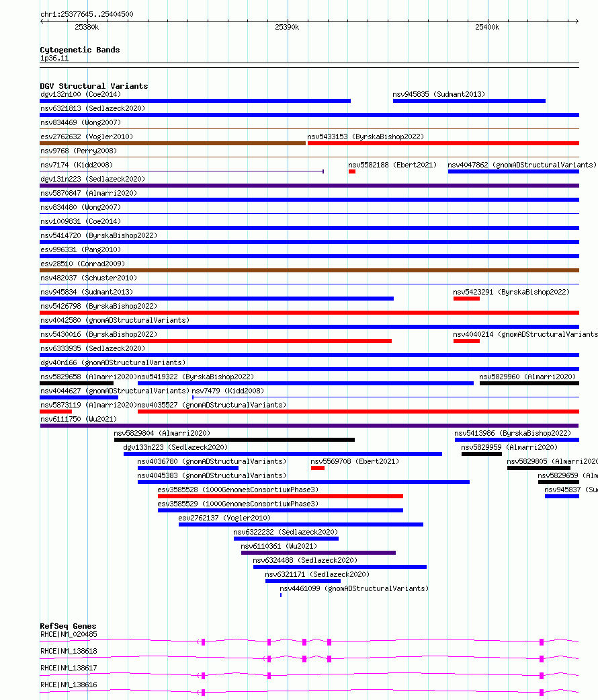Open nsv5430016 (ByrskaBishop2022) variant
The image size is (598, 700).
pos(216,341)
